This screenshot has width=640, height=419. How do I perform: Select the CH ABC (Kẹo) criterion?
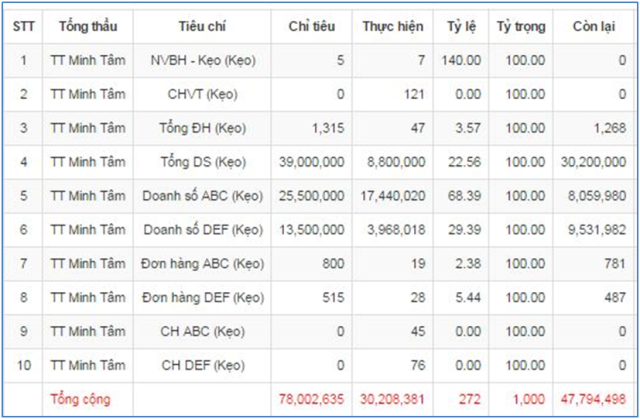point(202,331)
